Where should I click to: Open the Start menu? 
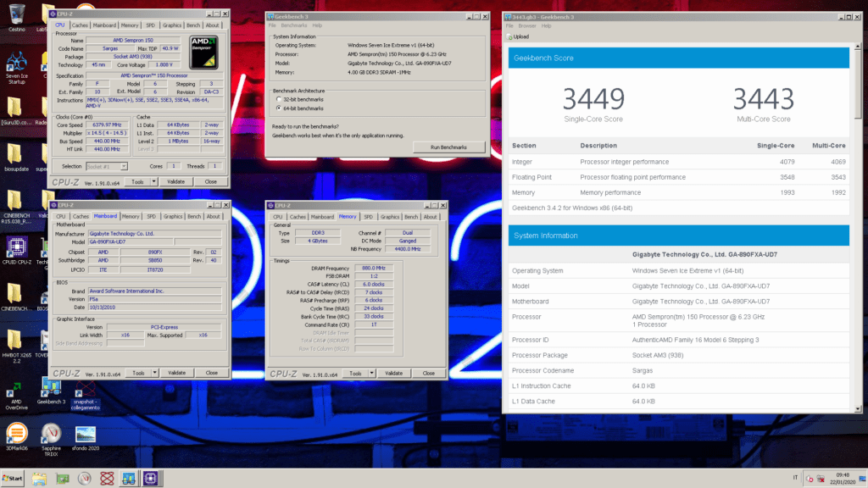13,479
